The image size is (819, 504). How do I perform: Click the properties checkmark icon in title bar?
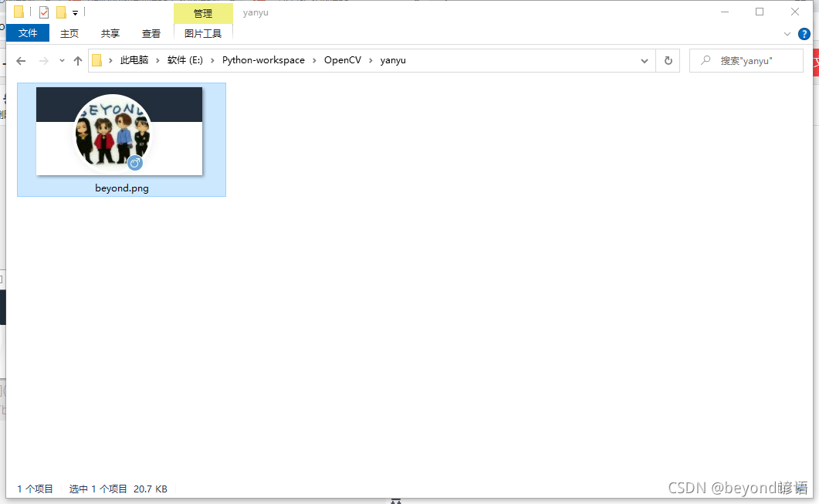[x=44, y=12]
